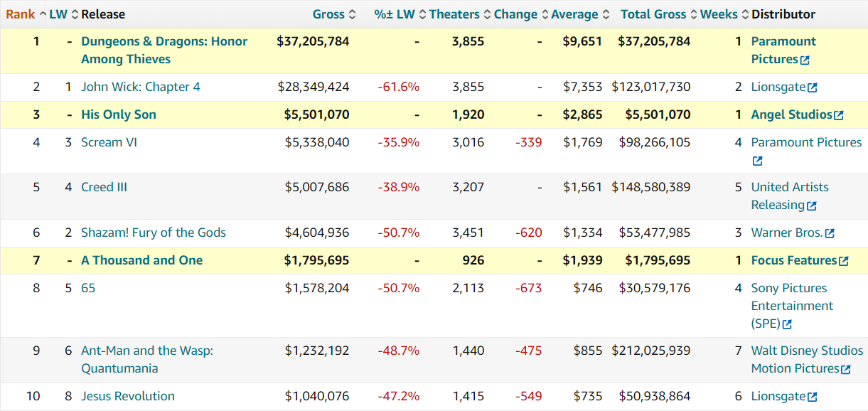Select His Only Son theater count 1,920
The width and height of the screenshot is (868, 411).
468,114
